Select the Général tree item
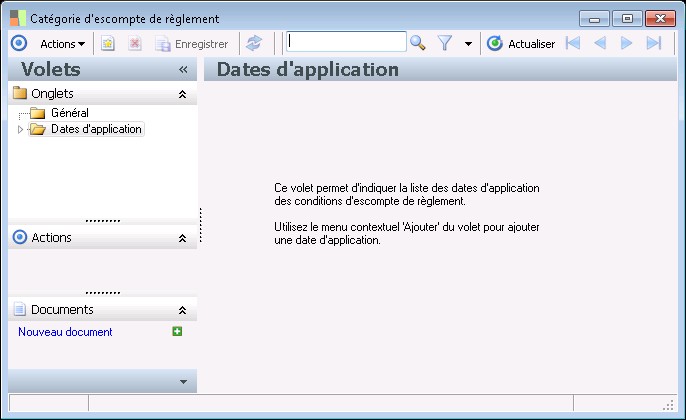The image size is (686, 420). (x=70, y=113)
